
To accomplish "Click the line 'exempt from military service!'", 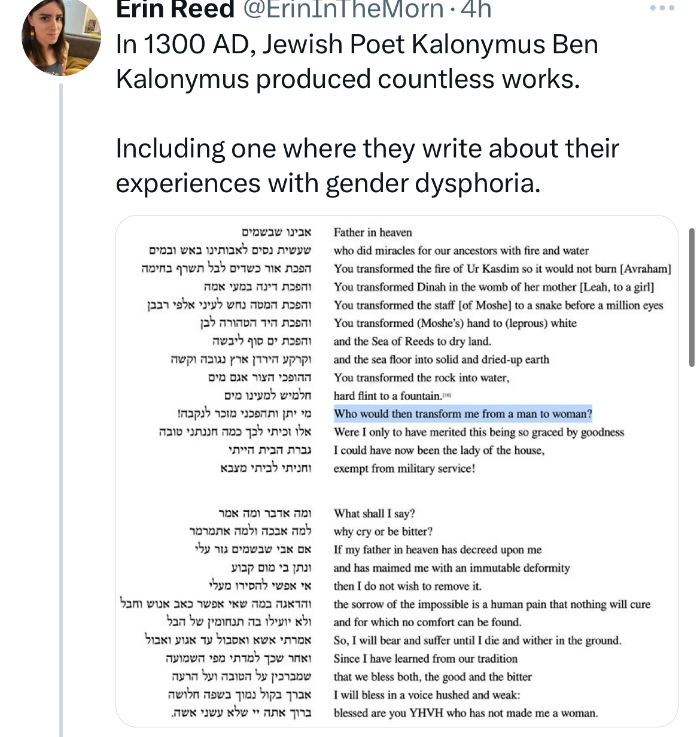I will [x=404, y=468].
